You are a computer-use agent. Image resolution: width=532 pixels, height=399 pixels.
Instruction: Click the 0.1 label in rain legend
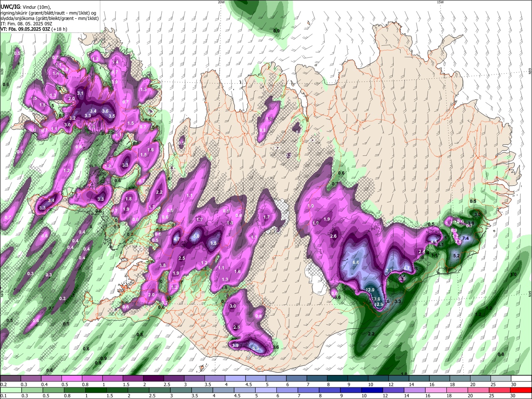[4, 396]
